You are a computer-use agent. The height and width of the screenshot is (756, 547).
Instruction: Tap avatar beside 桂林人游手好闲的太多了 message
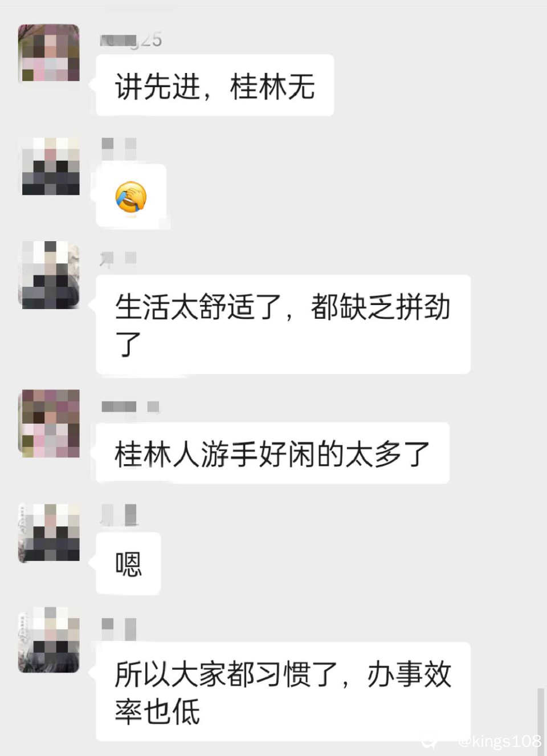[x=50, y=424]
